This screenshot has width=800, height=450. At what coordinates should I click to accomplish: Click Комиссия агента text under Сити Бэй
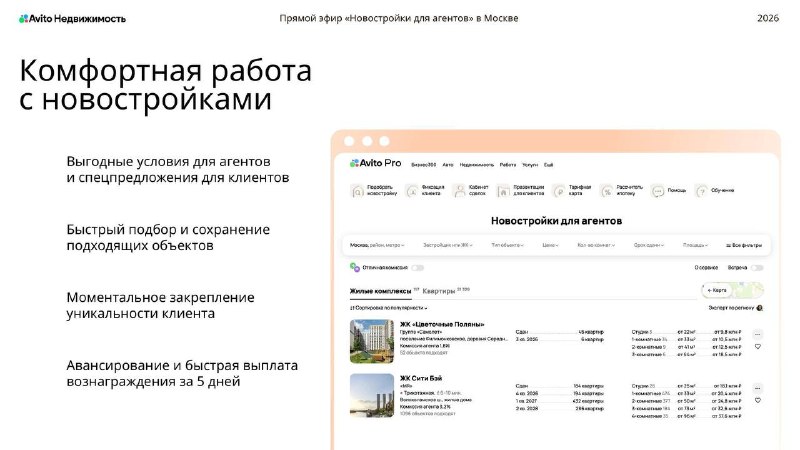[x=425, y=407]
